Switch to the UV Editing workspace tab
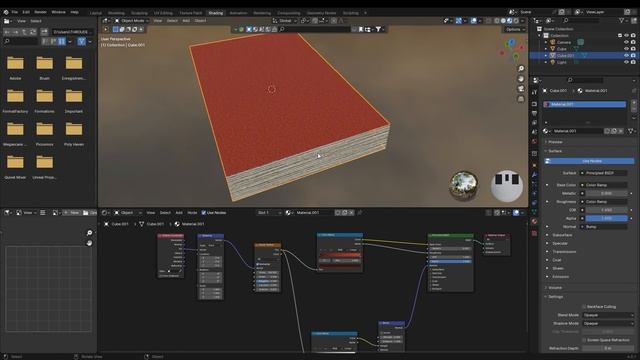Viewport: 640px width, 360px height. point(163,13)
